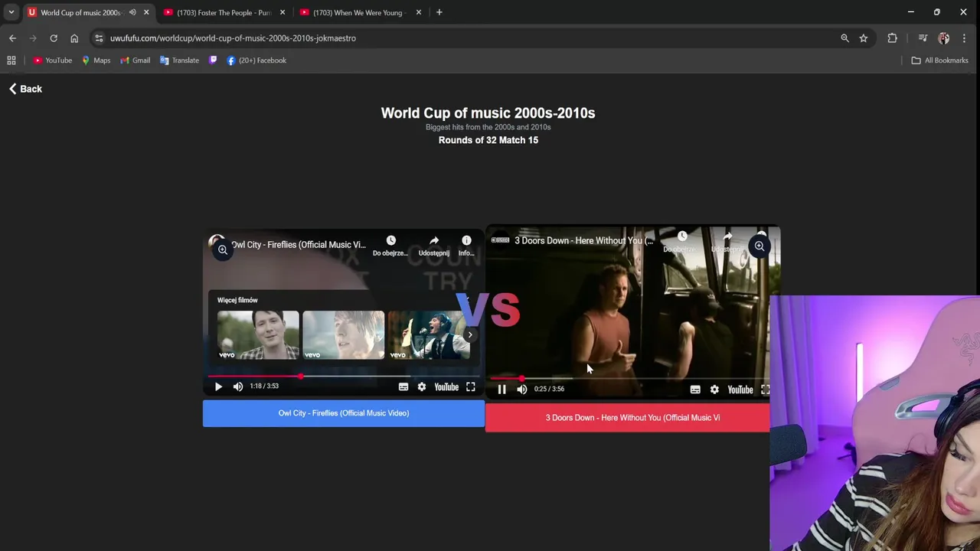
Task: Show next suggested videos arrow
Action: point(470,335)
